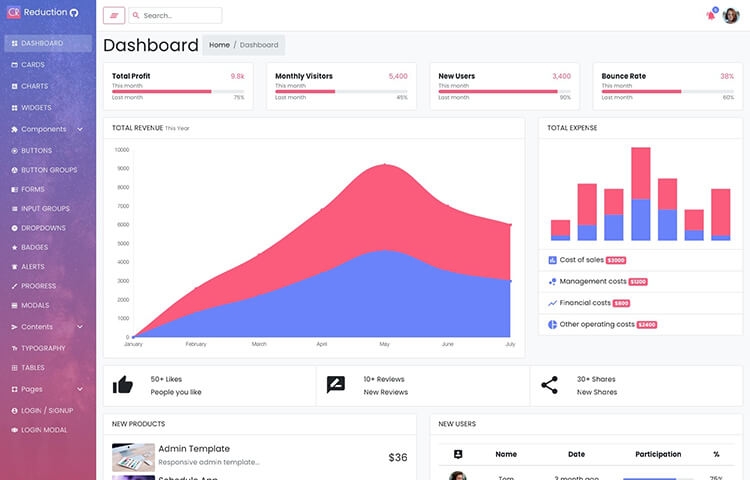Open Charts from the sidebar
Viewport: 750px width, 480px height.
(x=33, y=86)
